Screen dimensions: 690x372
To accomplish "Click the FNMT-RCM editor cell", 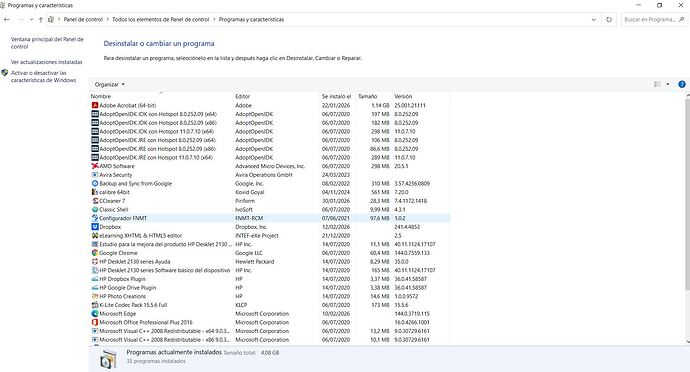I will coord(249,218).
